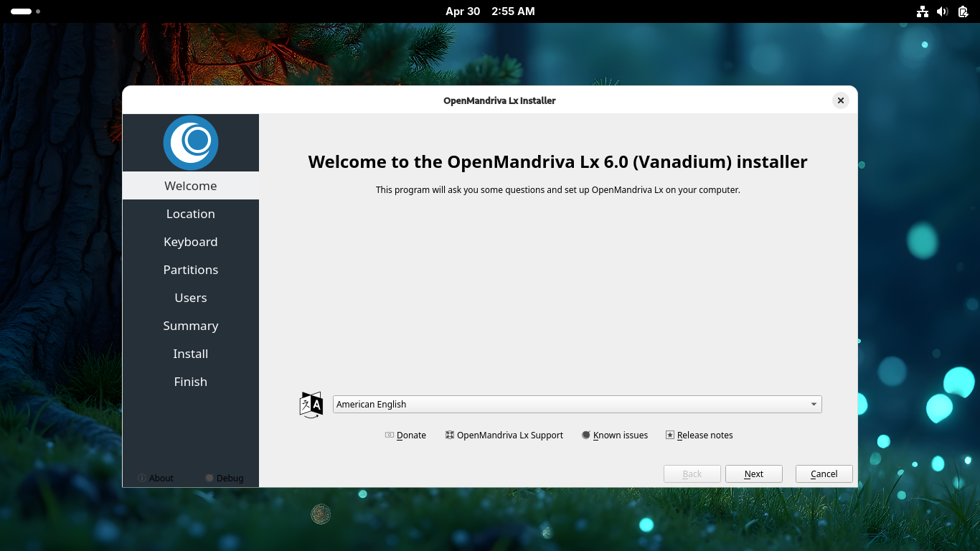Select the Users step
The image size is (980, 551).
click(191, 298)
